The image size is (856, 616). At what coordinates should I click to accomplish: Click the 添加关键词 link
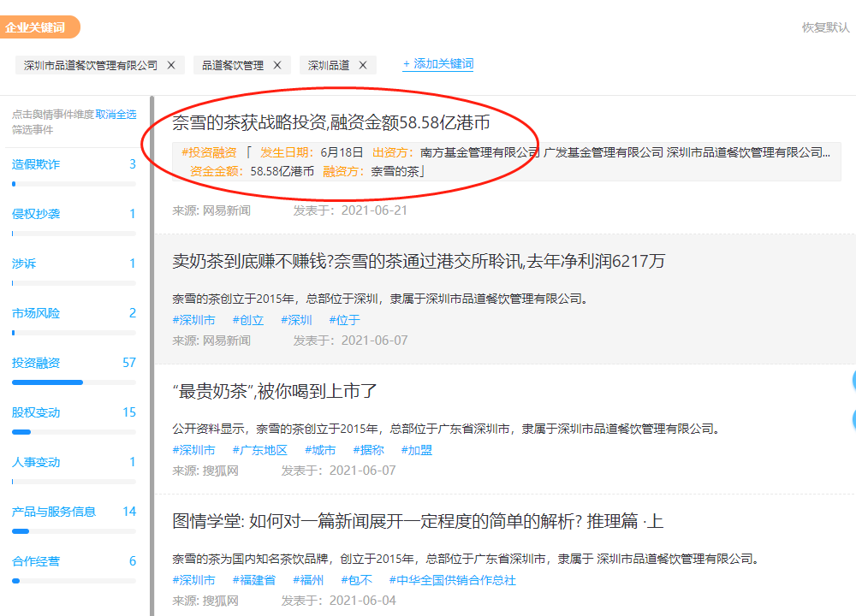coord(437,64)
